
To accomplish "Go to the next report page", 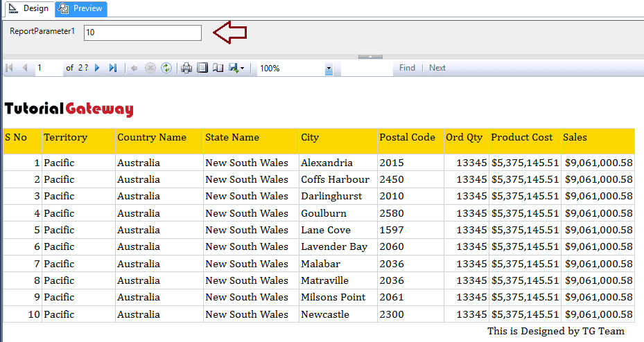I will (x=98, y=68).
